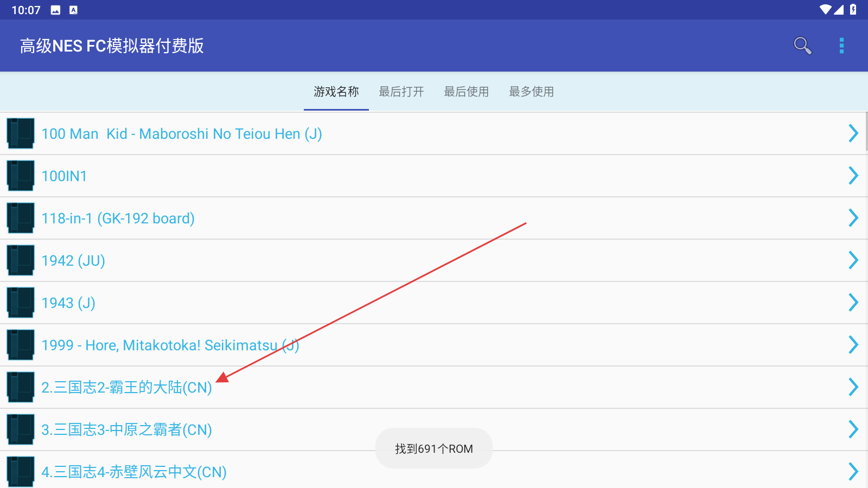
Task: Tap cartridge icon beside 118-in-1
Action: coord(21,218)
